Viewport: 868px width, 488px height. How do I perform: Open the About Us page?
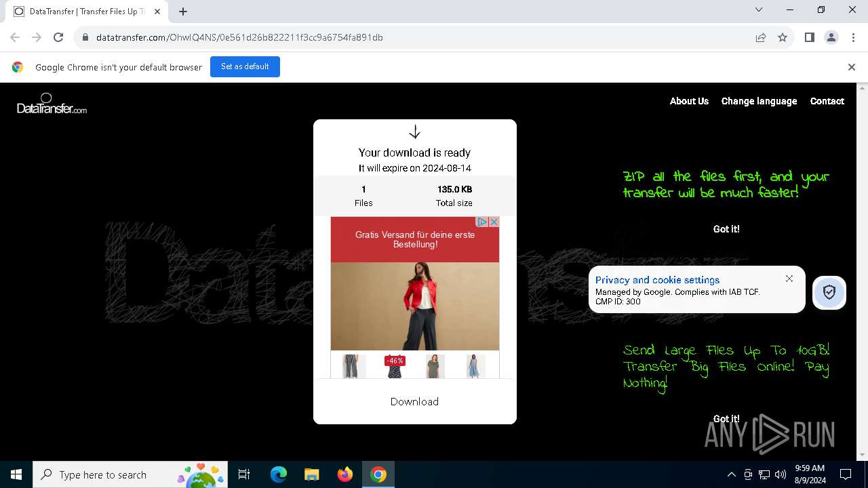(689, 101)
